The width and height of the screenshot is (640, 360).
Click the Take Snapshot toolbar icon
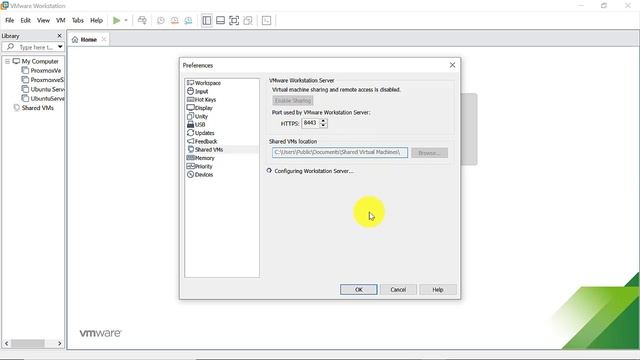[161, 20]
